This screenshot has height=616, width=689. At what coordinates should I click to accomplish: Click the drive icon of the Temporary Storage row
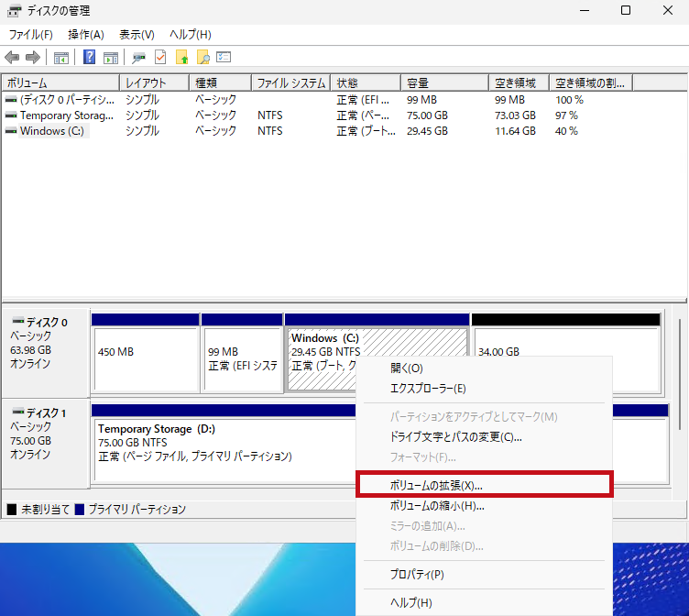(11, 115)
